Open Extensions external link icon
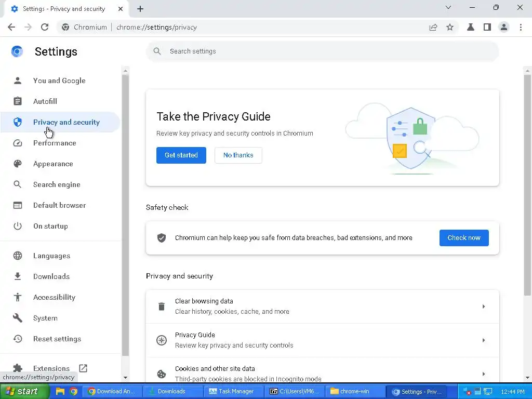The width and height of the screenshot is (532, 399). [x=83, y=368]
